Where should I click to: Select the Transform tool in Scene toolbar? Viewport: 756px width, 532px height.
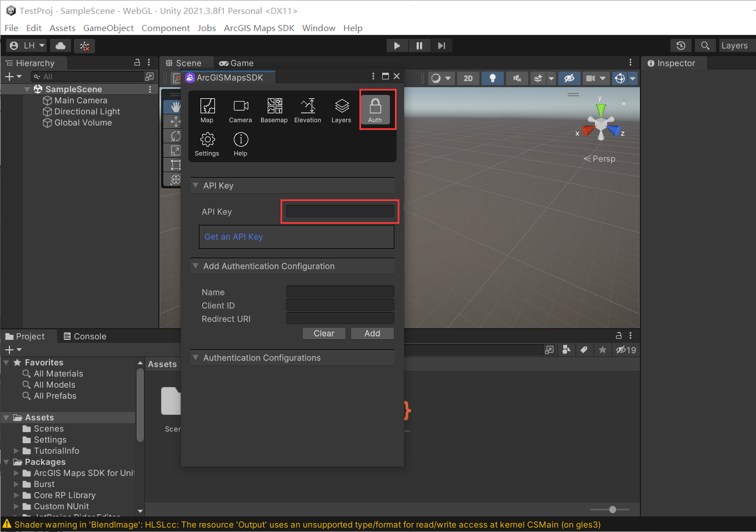tap(176, 179)
